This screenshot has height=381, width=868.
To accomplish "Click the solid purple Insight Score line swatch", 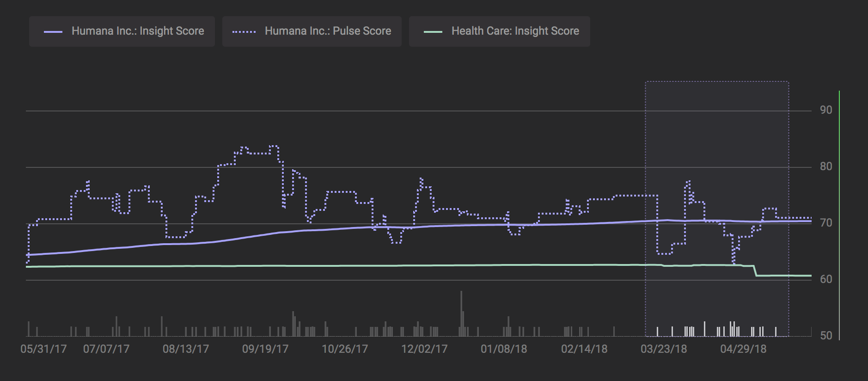I will 53,32.
